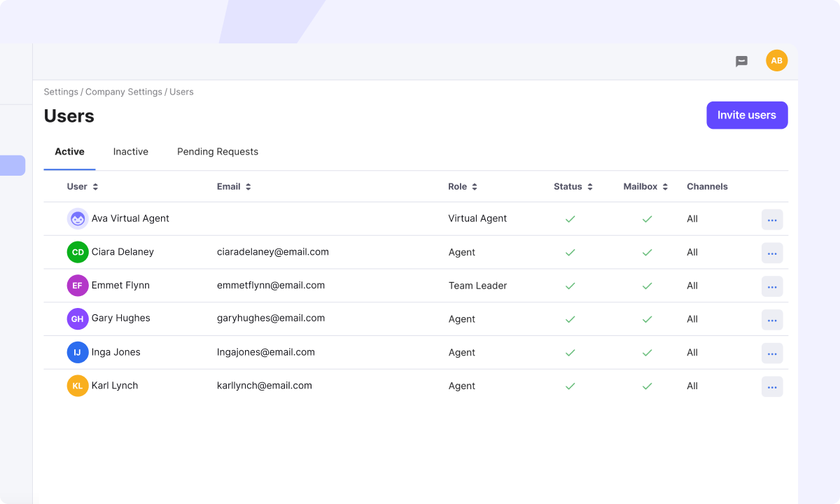Sort the table by the User column
Screen dimensions: 840x504
point(83,186)
